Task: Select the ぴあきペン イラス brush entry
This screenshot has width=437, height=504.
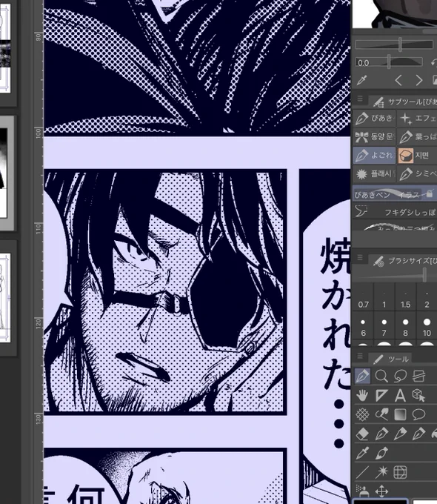Action: 395,193
